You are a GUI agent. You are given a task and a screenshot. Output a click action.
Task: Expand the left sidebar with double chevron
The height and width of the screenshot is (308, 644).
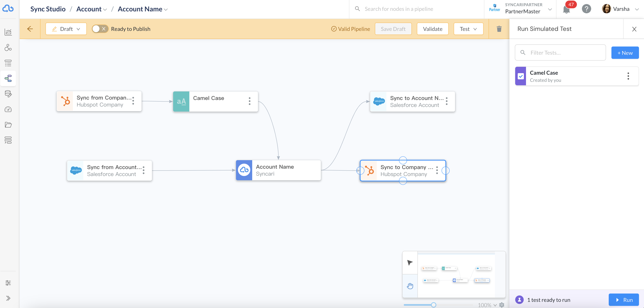[8, 298]
